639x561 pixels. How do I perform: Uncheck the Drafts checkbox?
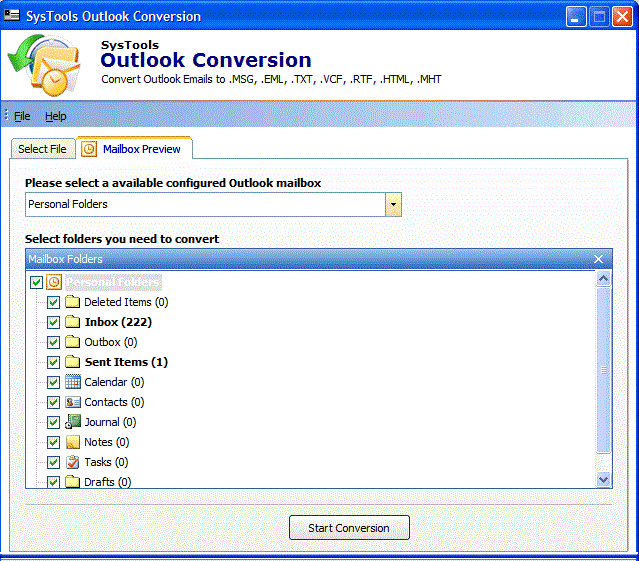click(53, 482)
